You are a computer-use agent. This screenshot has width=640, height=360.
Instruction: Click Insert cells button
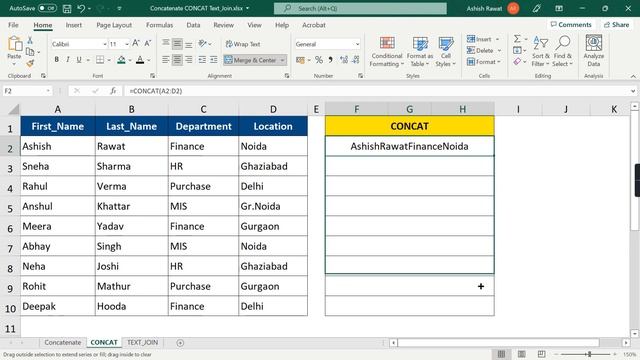click(483, 39)
